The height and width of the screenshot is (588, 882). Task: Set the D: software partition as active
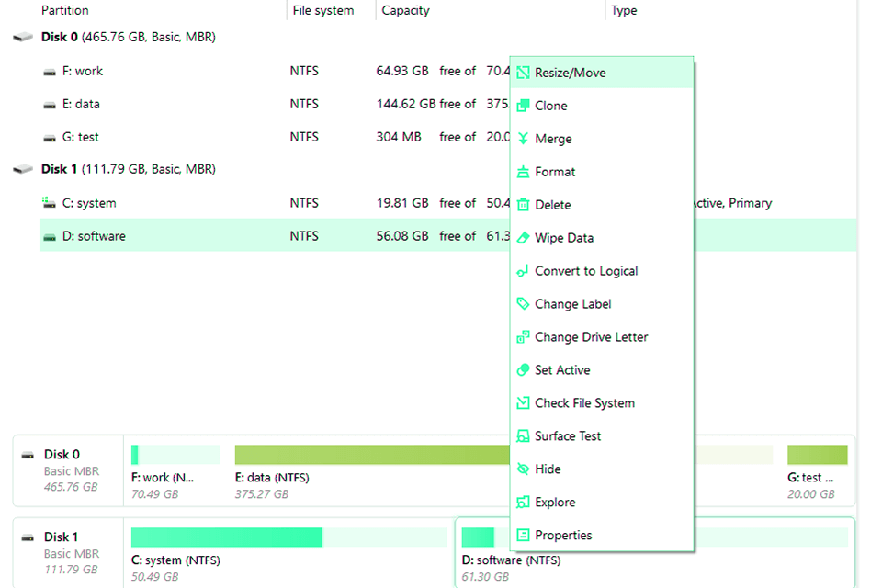562,369
